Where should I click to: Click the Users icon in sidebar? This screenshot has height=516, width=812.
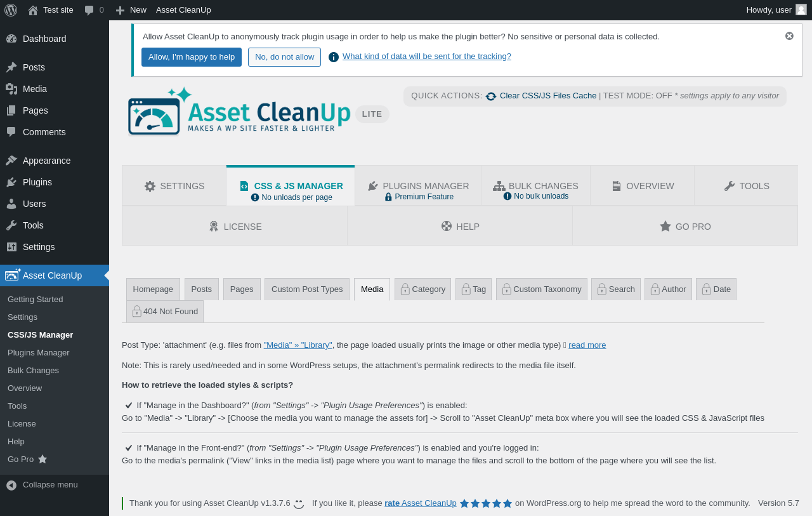11,204
